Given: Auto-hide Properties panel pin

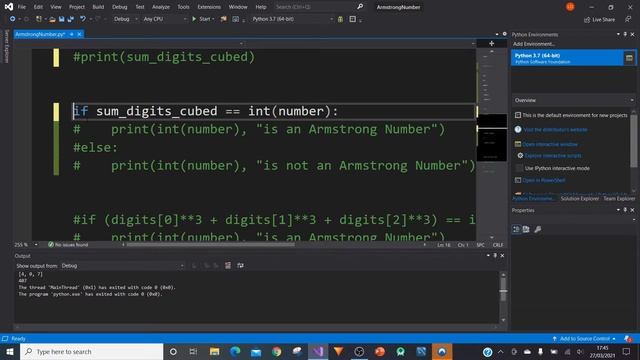Looking at the screenshot, I should [x=625, y=210].
